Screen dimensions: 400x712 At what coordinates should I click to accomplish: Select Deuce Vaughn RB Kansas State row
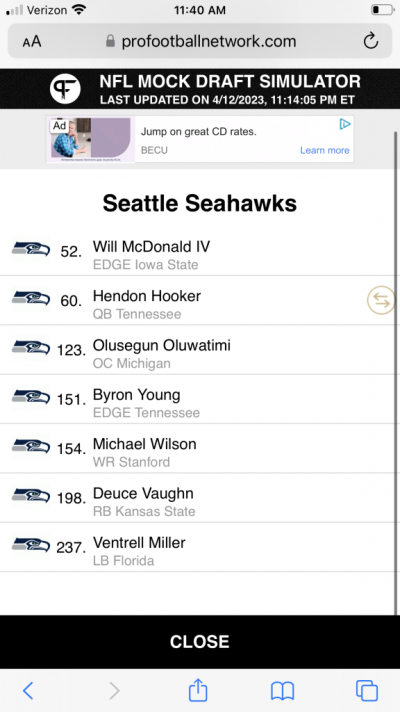tap(198, 498)
